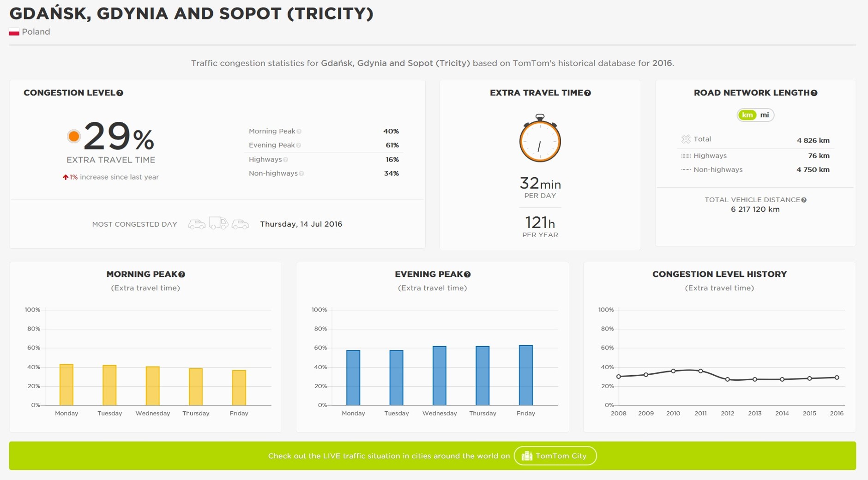Click the Extra Travel Time help icon
Screen dimensions: 868x480
tap(587, 93)
